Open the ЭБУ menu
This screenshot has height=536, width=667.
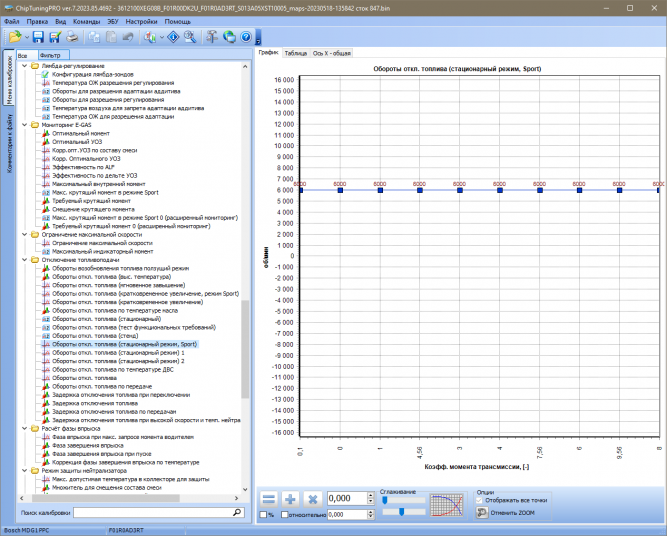(x=113, y=21)
